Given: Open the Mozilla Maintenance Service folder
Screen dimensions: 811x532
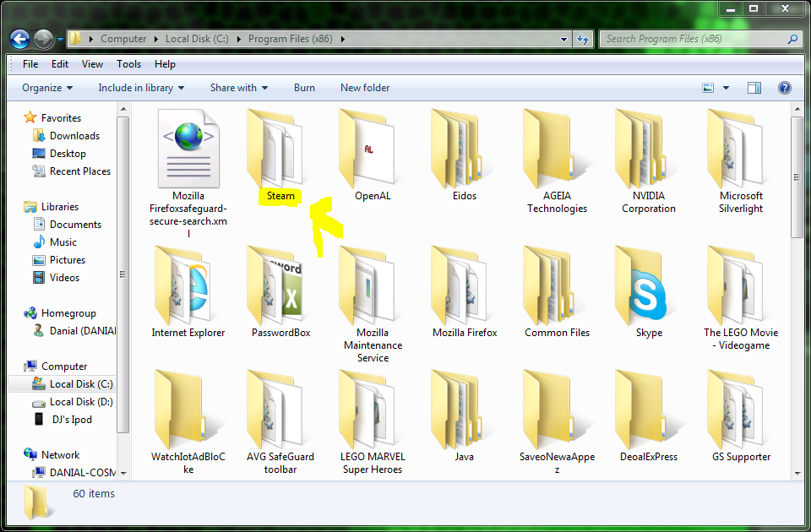Looking at the screenshot, I should (373, 304).
